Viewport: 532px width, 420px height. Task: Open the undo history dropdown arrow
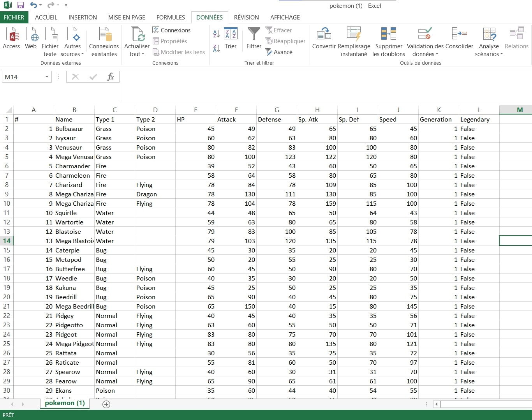point(41,5)
